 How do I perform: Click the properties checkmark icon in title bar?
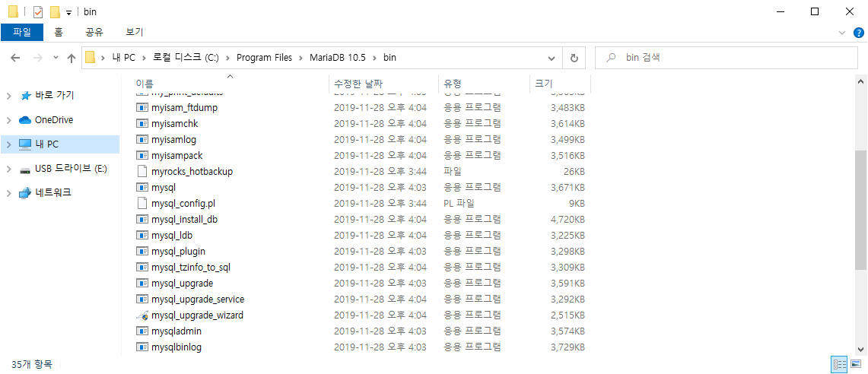coord(37,11)
